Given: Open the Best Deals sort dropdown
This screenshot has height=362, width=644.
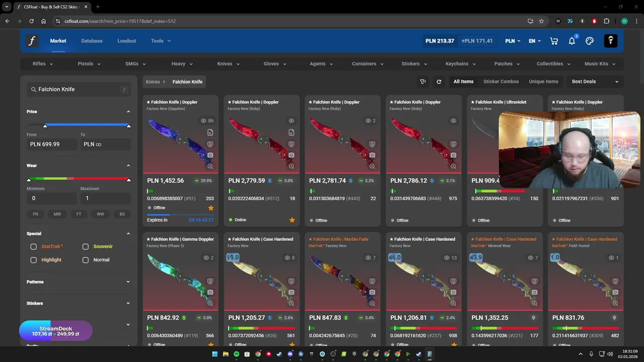Looking at the screenshot, I should [595, 81].
